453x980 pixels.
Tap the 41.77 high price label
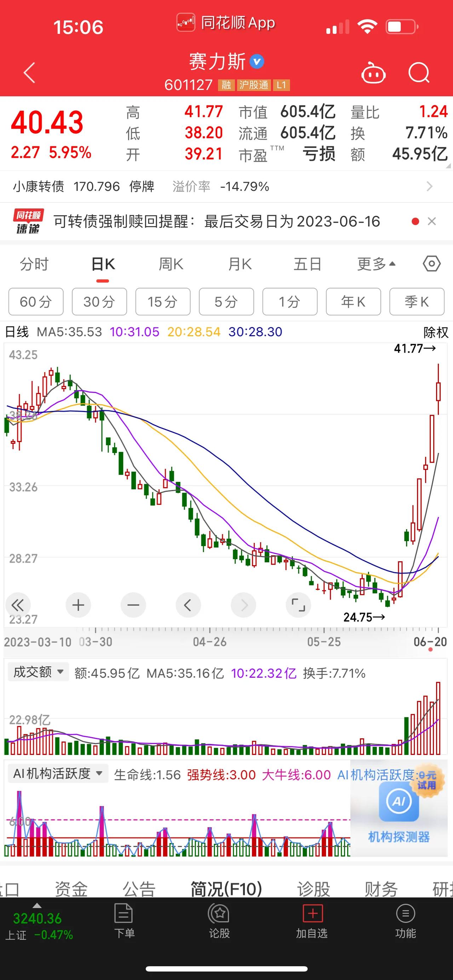[x=414, y=349]
